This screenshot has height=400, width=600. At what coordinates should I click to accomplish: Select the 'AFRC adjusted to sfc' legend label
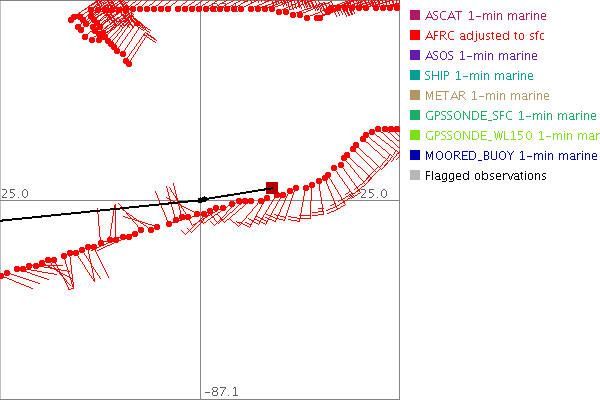click(488, 36)
